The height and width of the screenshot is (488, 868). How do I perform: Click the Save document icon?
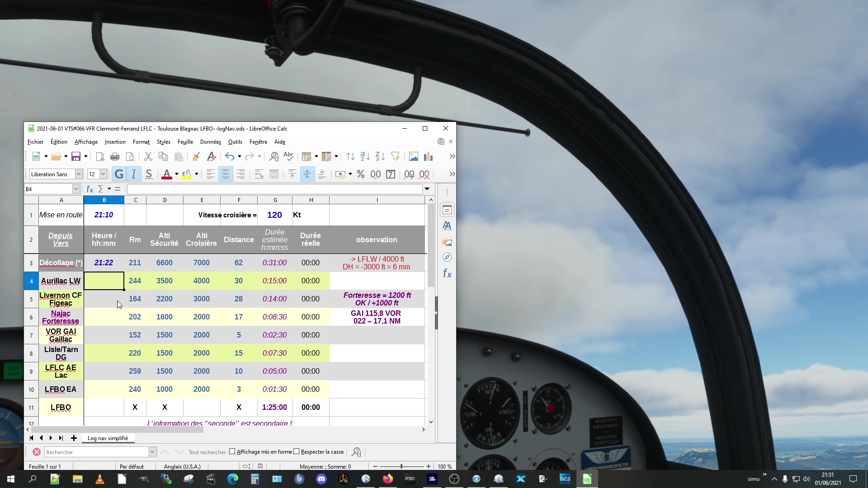pos(75,157)
